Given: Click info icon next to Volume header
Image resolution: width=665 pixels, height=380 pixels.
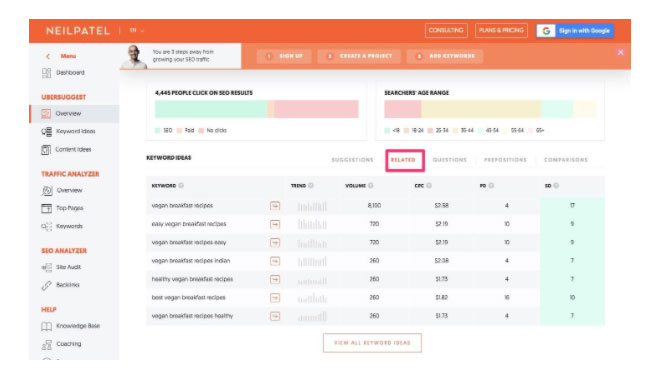Looking at the screenshot, I should [x=371, y=185].
